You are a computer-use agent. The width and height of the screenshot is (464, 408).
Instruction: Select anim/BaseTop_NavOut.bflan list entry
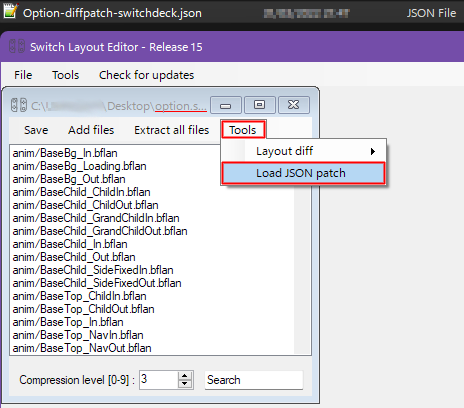click(x=82, y=348)
